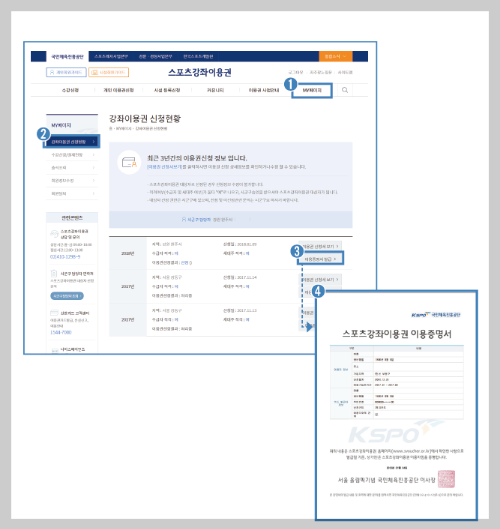Open the MY페이지 menu
This screenshot has width=500, height=529.
[312, 90]
